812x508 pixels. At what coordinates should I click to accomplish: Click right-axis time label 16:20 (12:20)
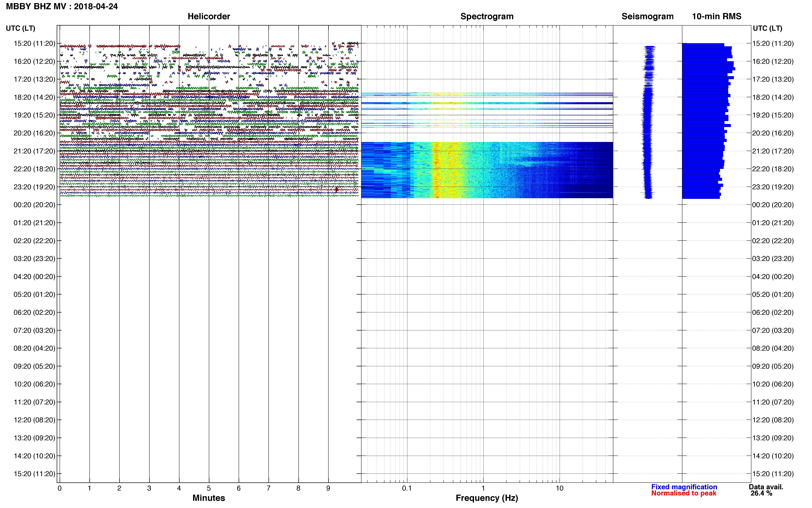tap(773, 62)
